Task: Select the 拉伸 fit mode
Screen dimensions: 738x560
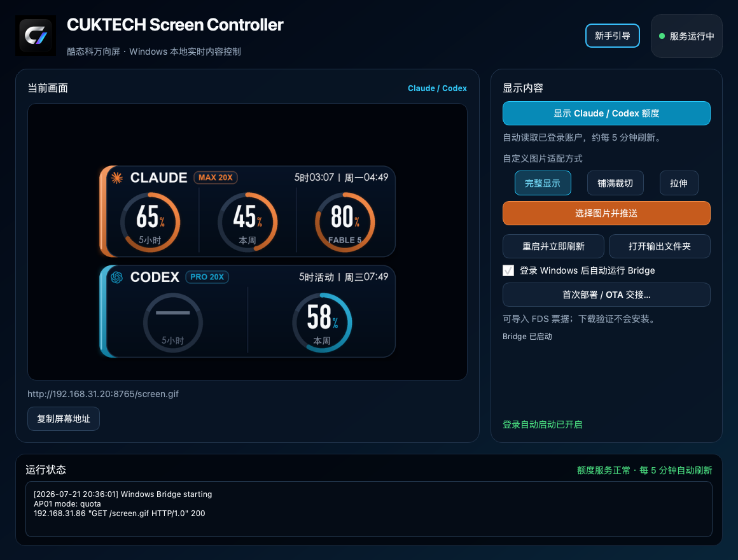Action: pos(679,183)
